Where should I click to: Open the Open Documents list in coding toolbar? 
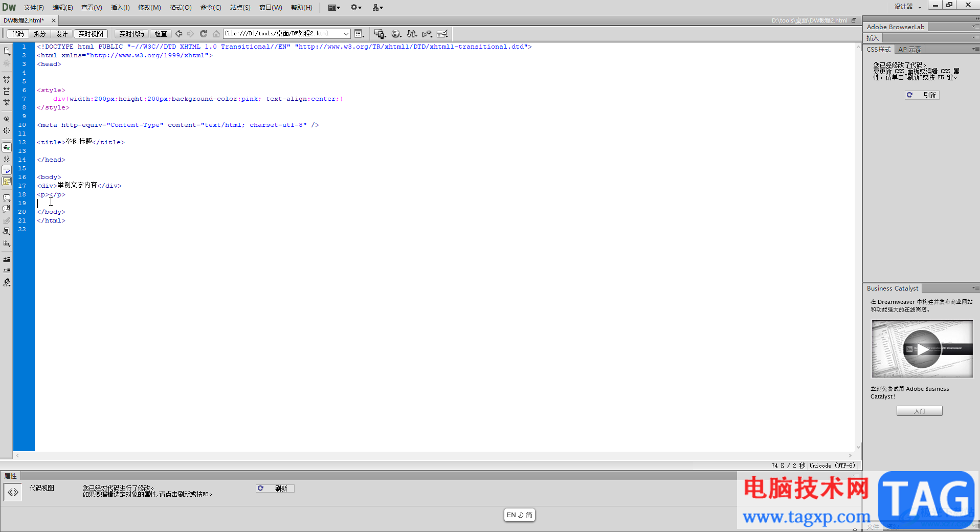(x=7, y=51)
